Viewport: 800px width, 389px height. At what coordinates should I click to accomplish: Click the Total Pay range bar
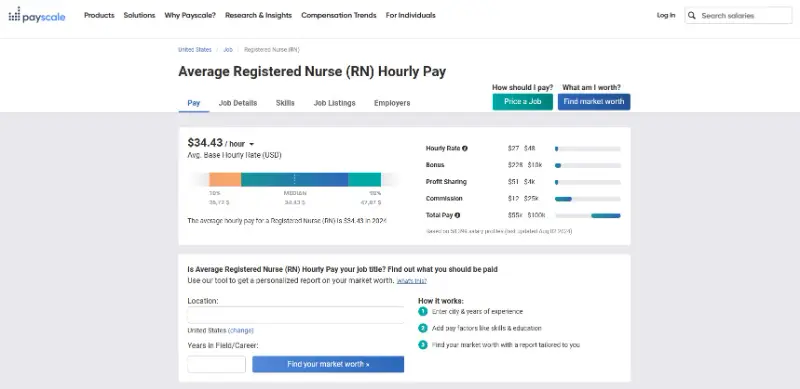(588, 215)
